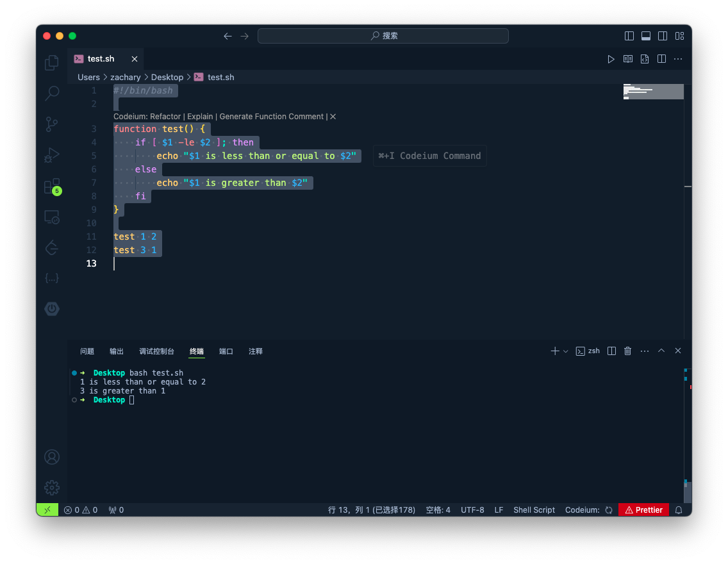
Task: Switch to the 终端 panel tab
Action: [x=196, y=351]
